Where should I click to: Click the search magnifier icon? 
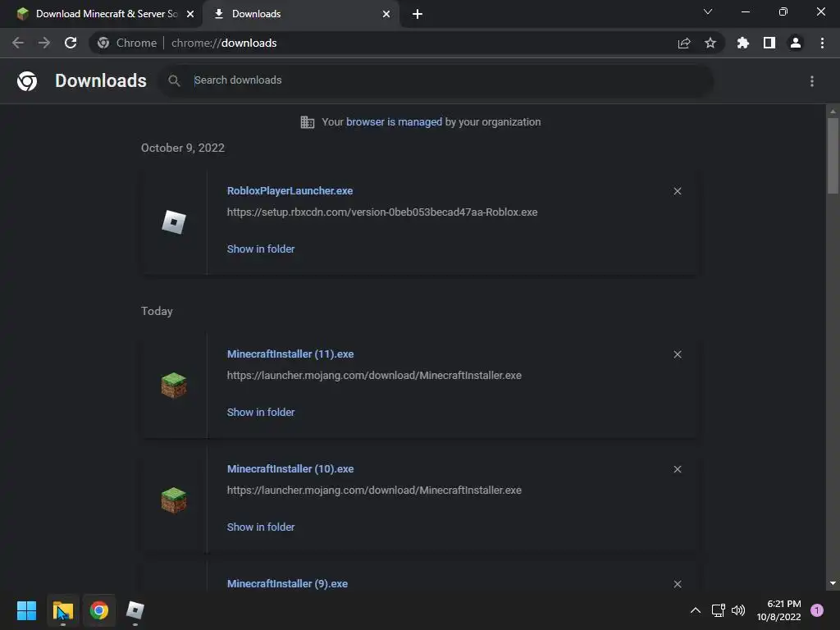coord(174,80)
